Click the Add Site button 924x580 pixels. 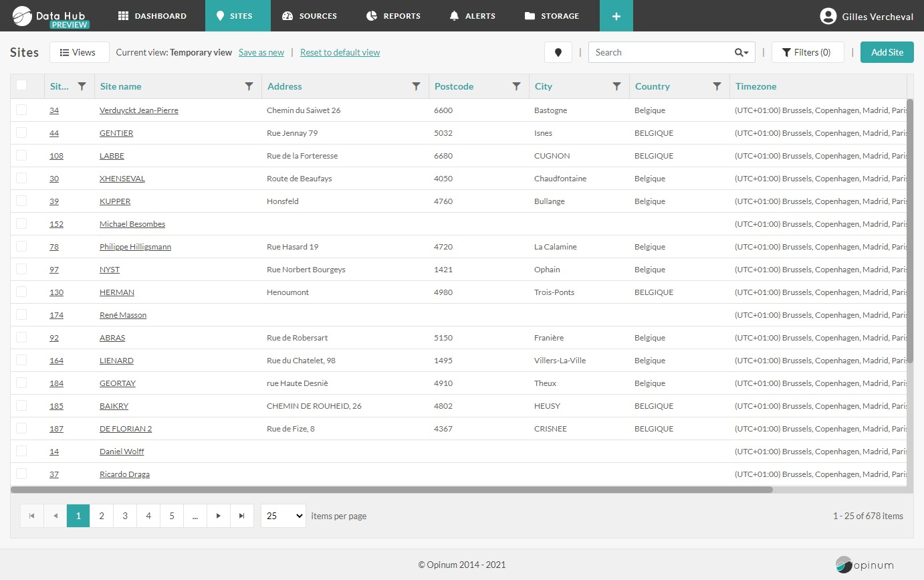[887, 52]
